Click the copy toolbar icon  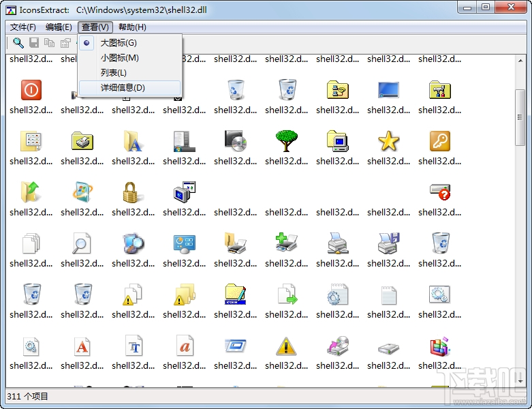pos(50,43)
